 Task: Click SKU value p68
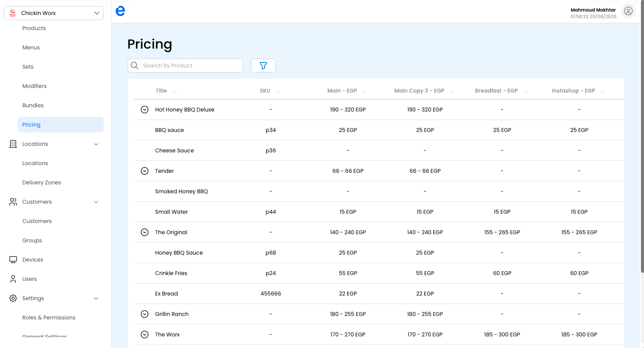271,253
